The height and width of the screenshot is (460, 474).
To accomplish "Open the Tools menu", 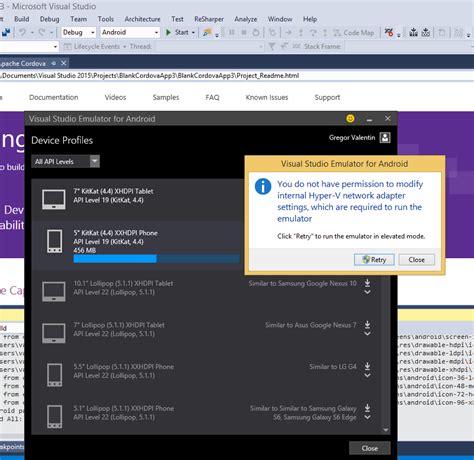I will click(106, 19).
